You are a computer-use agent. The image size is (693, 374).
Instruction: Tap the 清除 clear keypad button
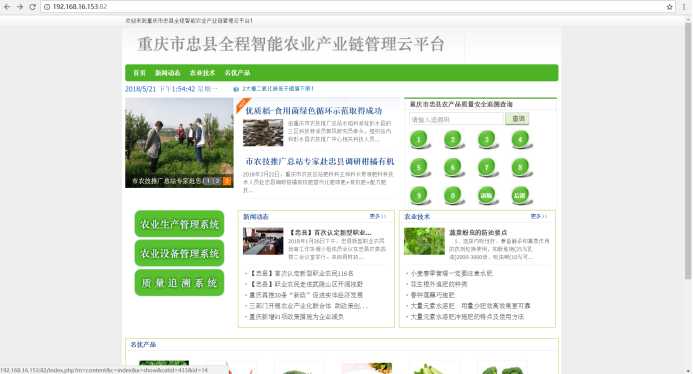point(487,195)
